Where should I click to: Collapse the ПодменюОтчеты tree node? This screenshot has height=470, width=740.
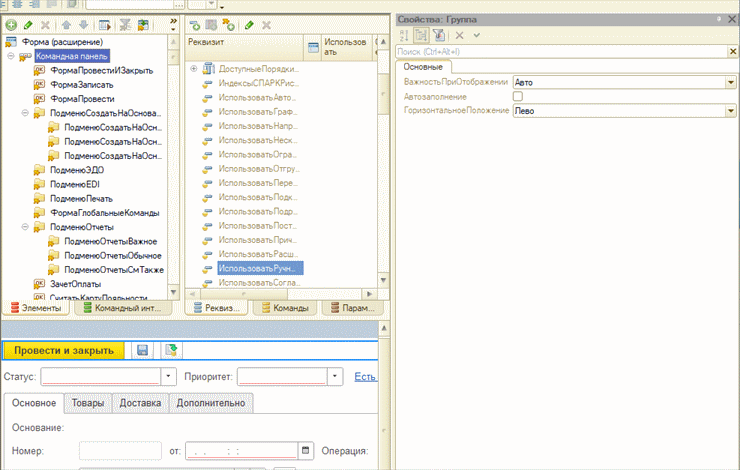point(25,227)
